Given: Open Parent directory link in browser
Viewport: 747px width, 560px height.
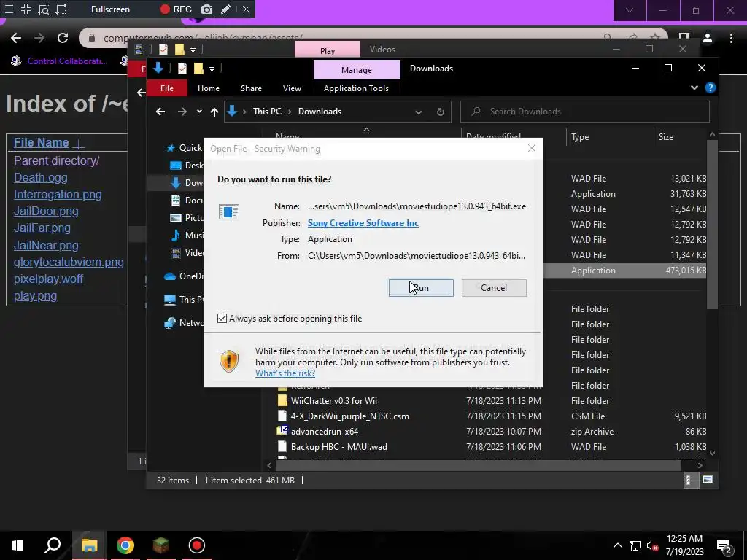Looking at the screenshot, I should coord(56,160).
